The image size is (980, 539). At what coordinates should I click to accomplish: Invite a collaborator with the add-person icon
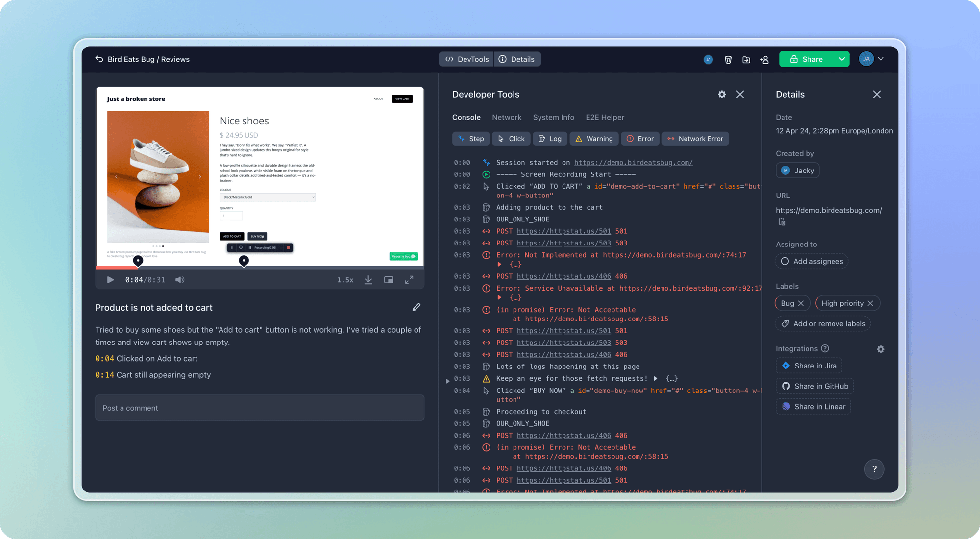point(765,59)
